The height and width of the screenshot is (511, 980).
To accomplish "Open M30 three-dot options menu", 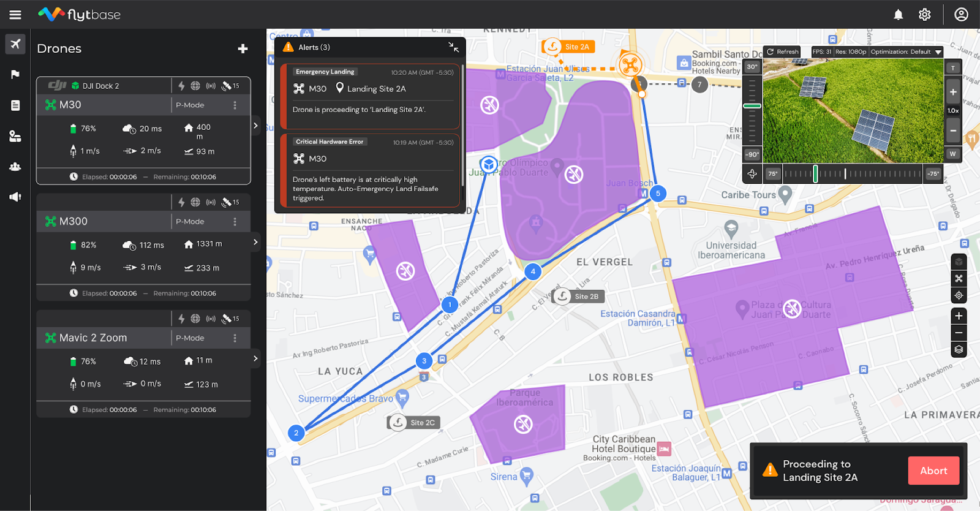I will (x=235, y=105).
